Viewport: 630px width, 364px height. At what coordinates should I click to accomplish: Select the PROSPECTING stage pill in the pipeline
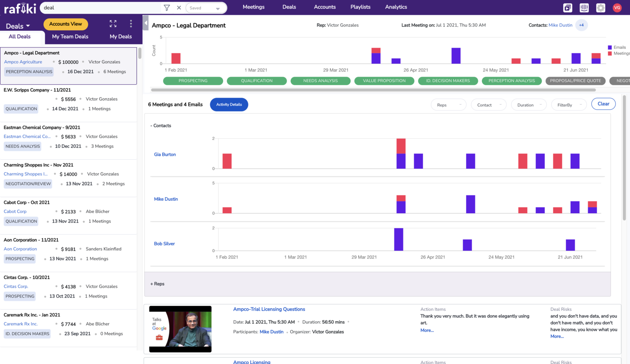click(x=193, y=81)
